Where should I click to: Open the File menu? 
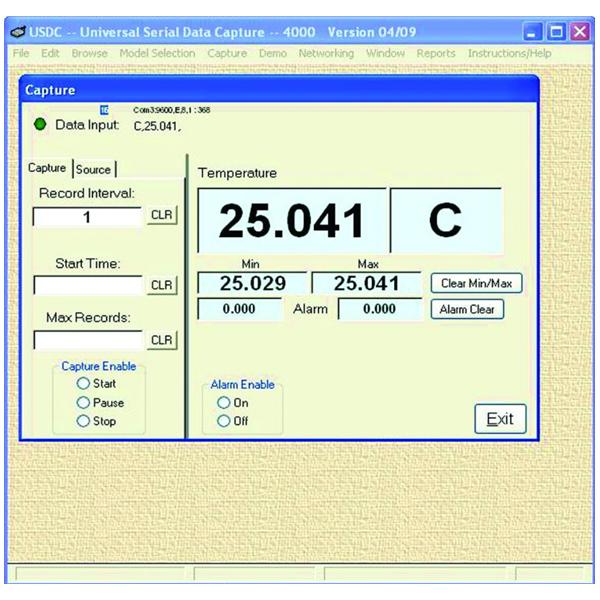pos(21,53)
